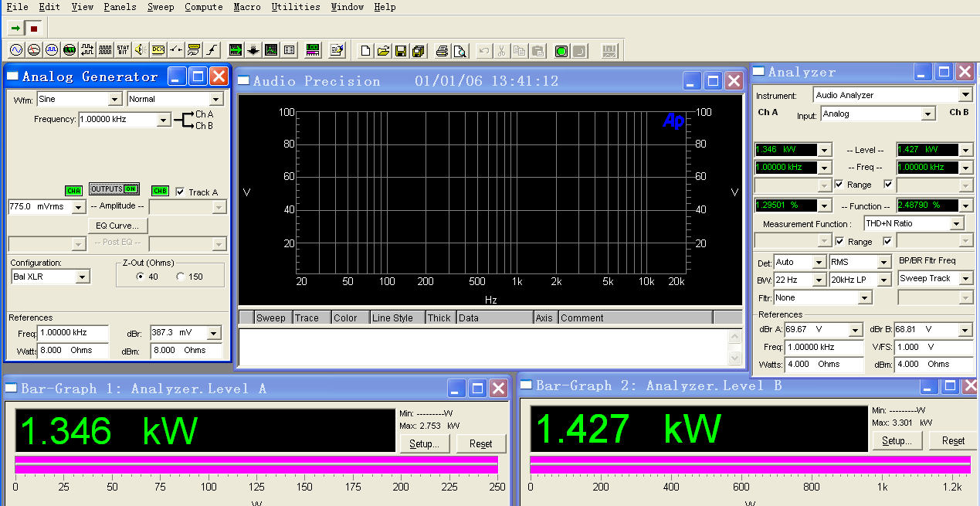
Task: Click the Print toolbar icon
Action: click(442, 51)
